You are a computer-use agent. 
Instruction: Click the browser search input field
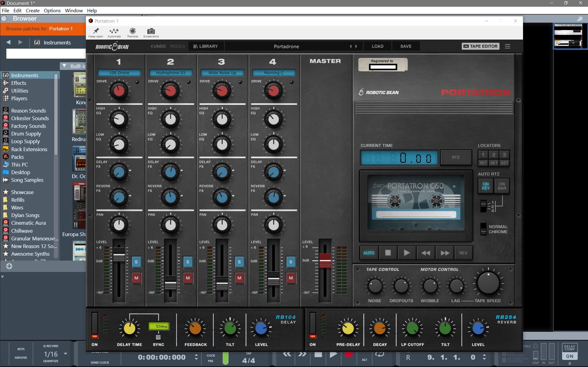pyautogui.click(x=46, y=54)
